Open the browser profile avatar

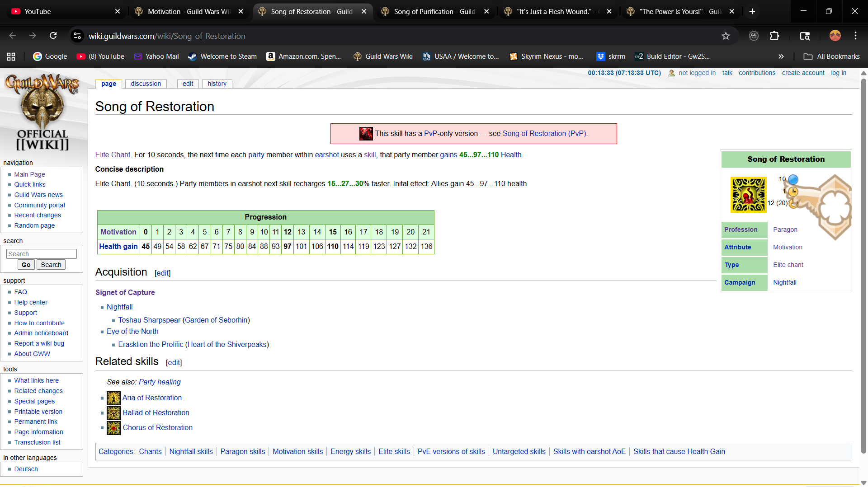[835, 36]
